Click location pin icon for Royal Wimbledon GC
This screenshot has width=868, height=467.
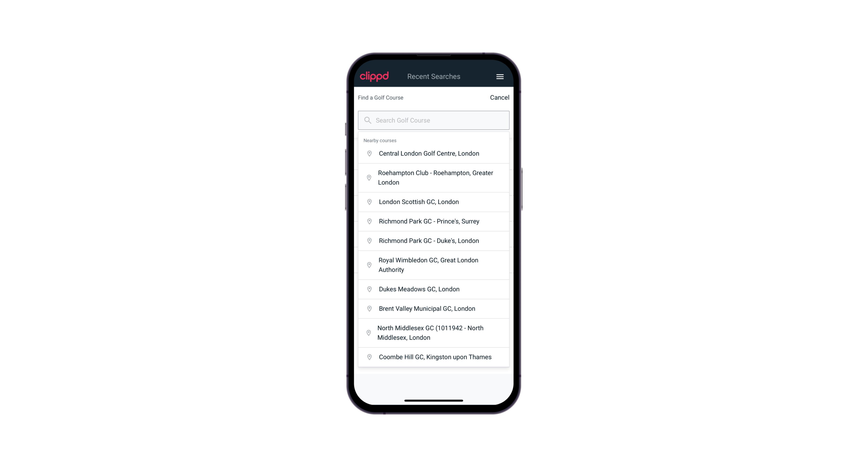368,265
